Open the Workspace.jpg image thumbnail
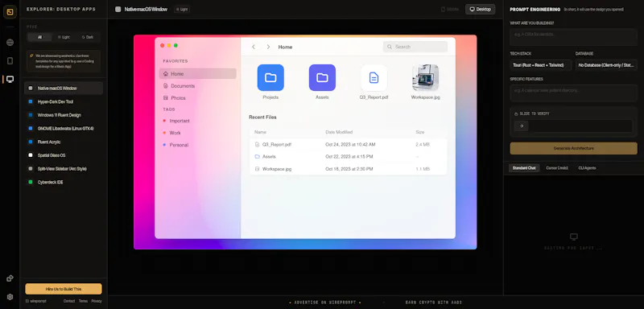Screen dimensions: 644x309 tap(426, 77)
